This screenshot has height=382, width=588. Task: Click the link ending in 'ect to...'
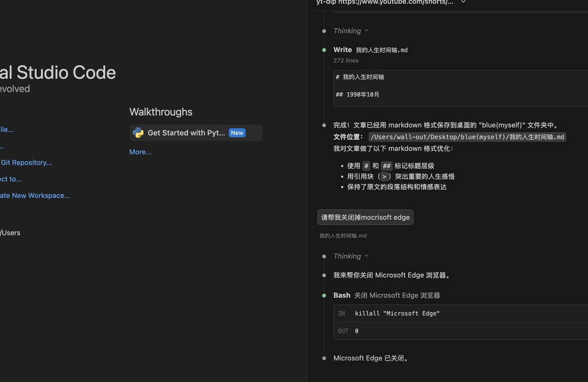point(11,179)
